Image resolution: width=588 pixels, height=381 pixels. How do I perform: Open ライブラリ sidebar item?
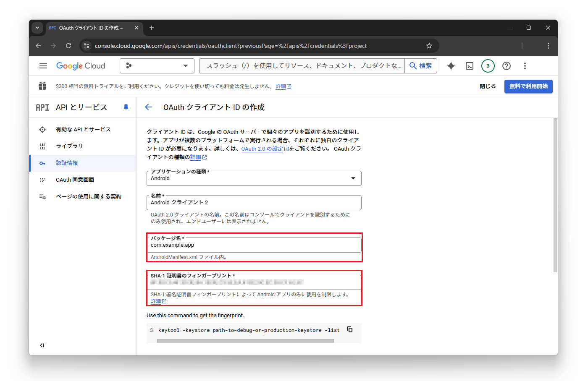83,146
